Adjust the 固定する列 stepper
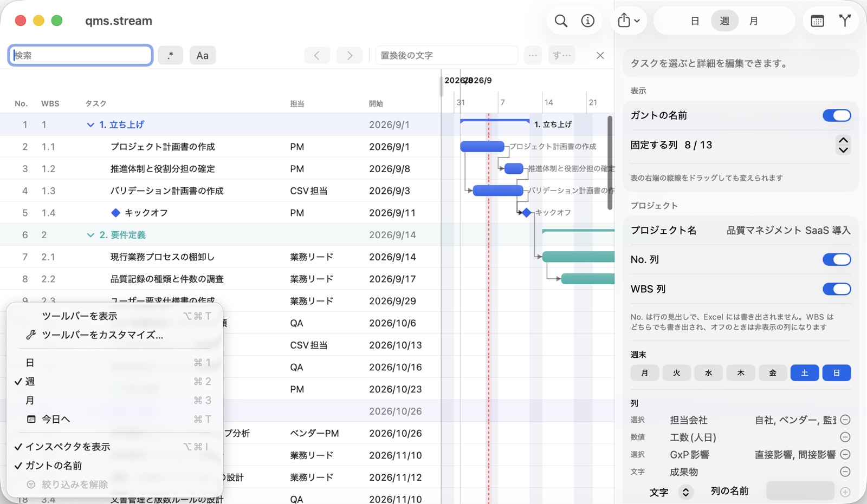Screen dimensions: 867x504 (x=843, y=145)
